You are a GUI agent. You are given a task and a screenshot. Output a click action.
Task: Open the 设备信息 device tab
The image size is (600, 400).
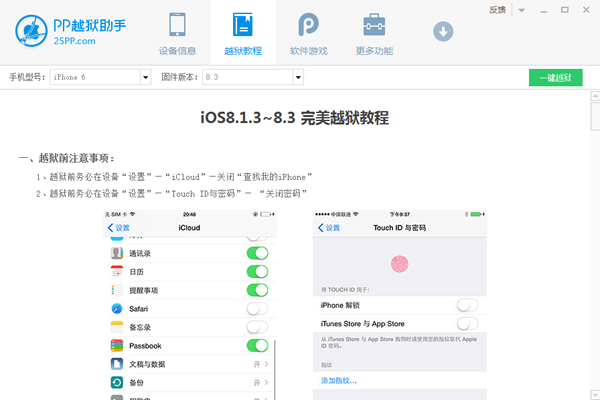click(178, 34)
